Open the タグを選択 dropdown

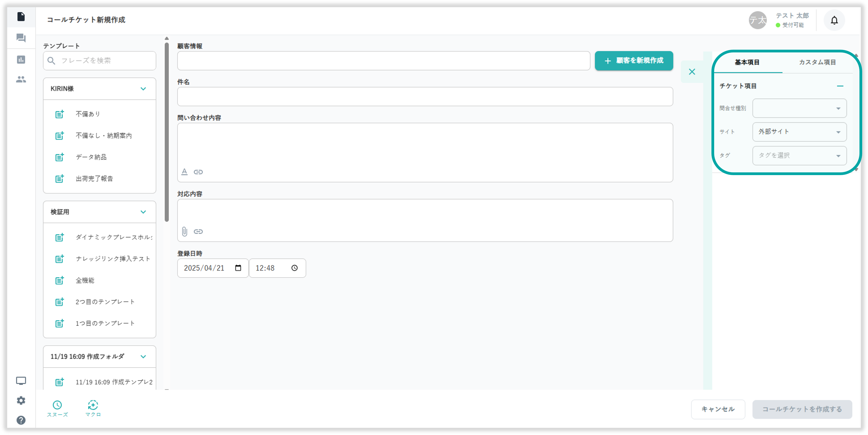tap(799, 155)
